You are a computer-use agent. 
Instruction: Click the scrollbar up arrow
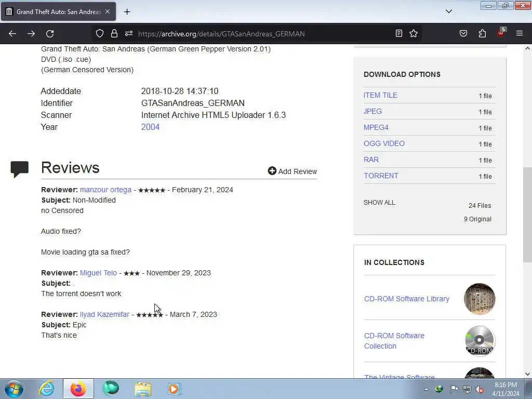527,48
